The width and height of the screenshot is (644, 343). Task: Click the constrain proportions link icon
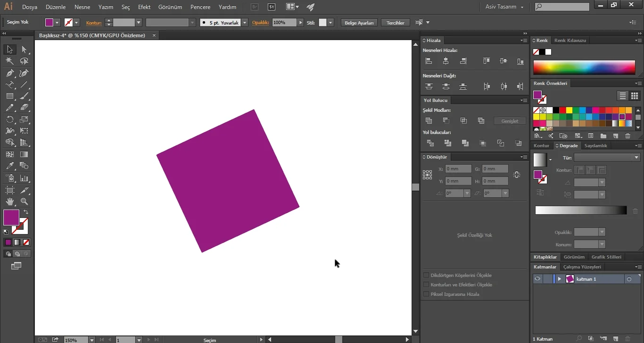517,175
